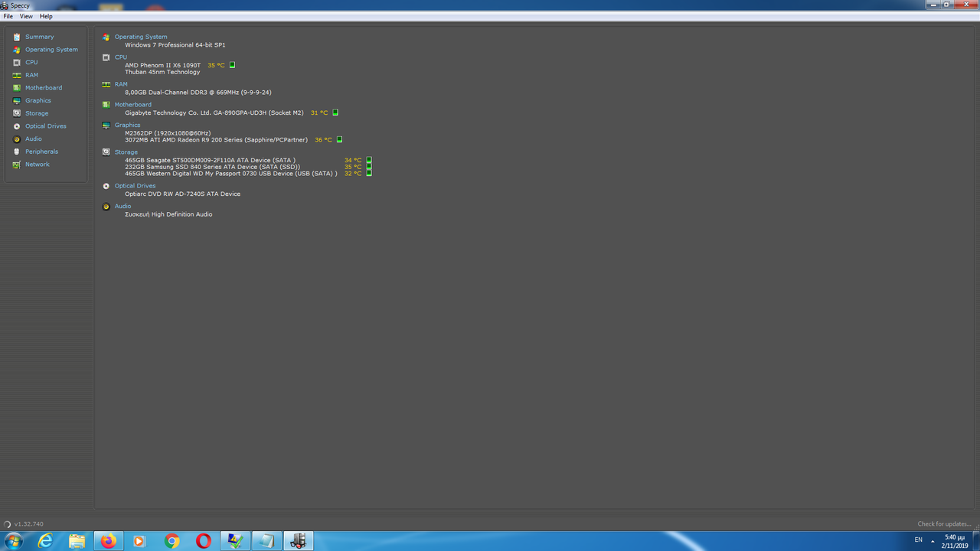Open the Summary section in the sidebar
Image resolution: width=980 pixels, height=551 pixels.
39,37
